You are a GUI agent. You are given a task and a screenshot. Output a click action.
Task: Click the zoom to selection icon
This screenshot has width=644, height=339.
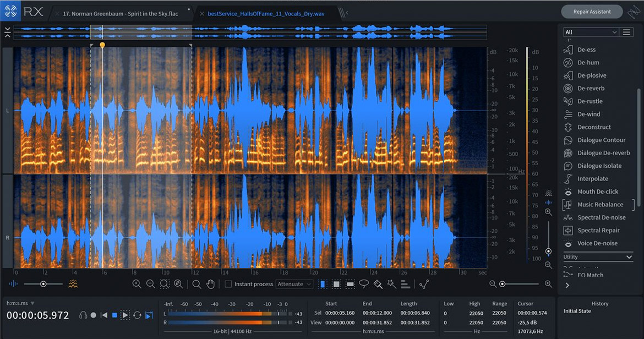click(x=164, y=284)
